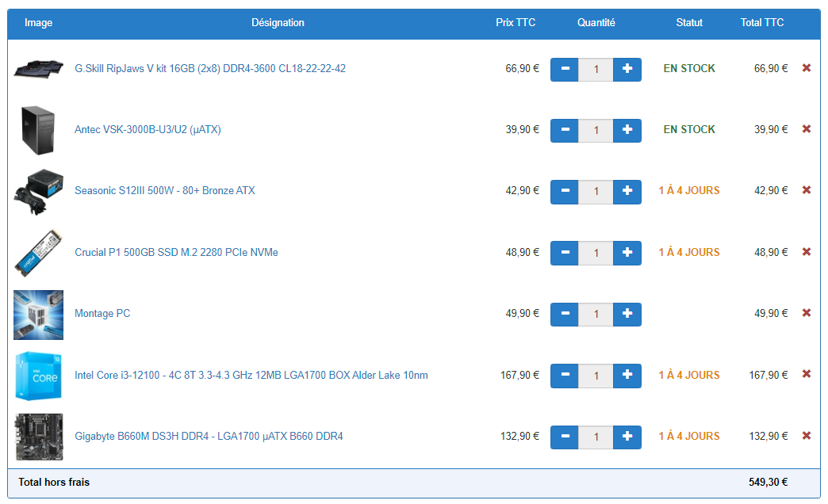Click minus for Intel Core i3-12100
828x504 pixels.
[565, 376]
